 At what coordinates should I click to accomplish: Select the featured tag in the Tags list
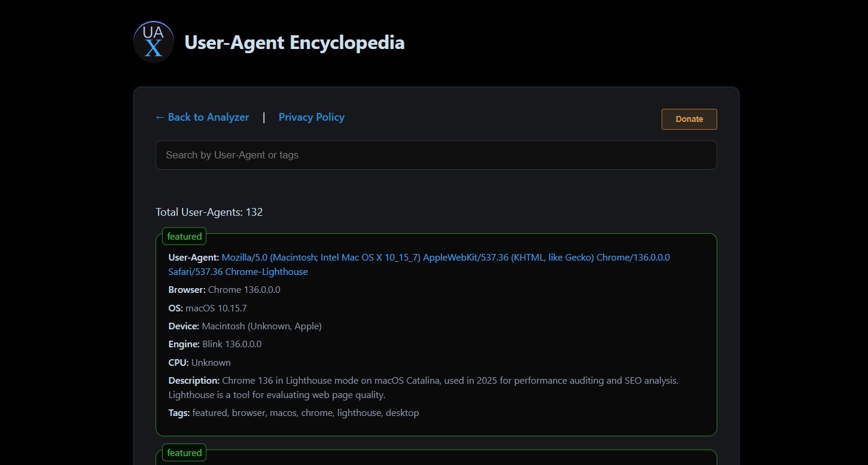209,412
